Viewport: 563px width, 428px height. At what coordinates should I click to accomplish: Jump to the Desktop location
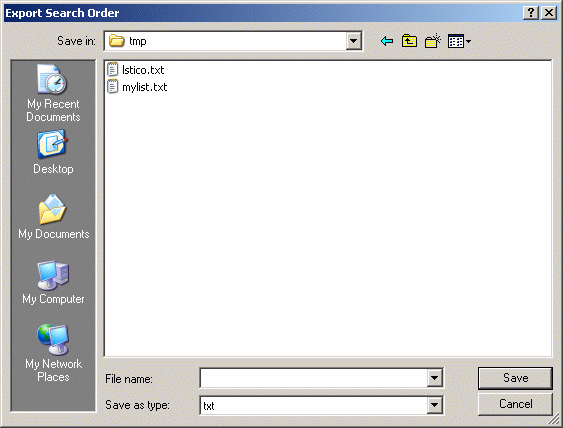(53, 153)
